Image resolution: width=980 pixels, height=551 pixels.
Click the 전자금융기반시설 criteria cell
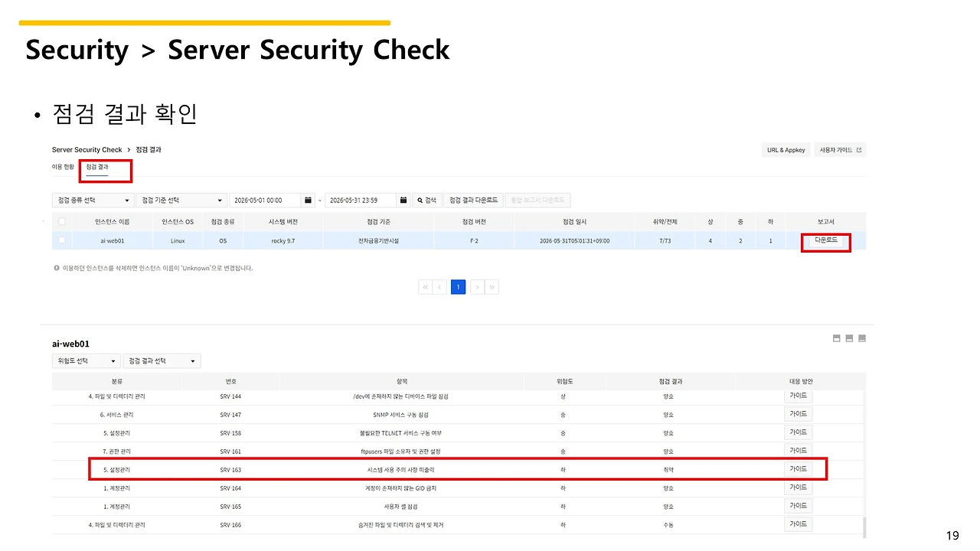(x=378, y=240)
